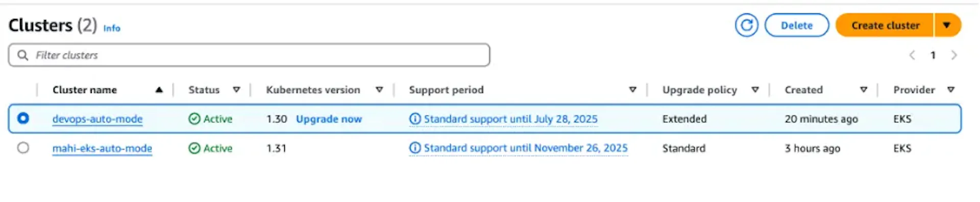Image resolution: width=980 pixels, height=202 pixels.
Task: Sort by Kubernetes version column arrow
Action: (379, 89)
